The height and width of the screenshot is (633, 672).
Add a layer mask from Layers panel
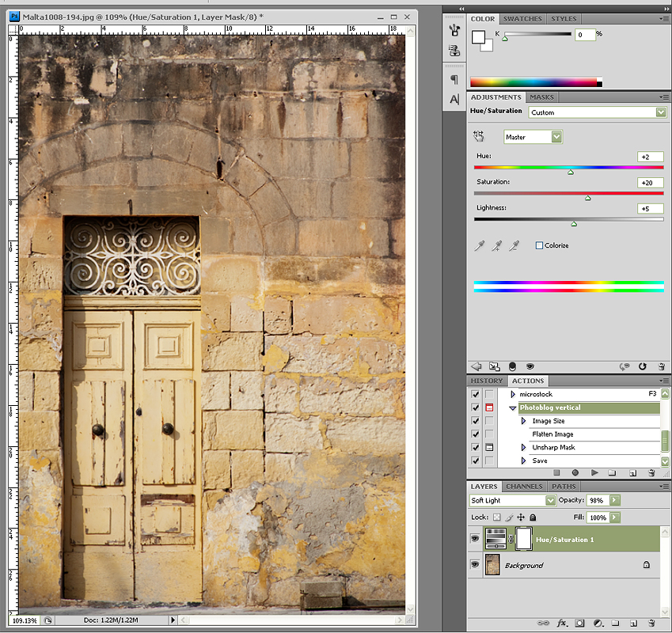(x=579, y=624)
